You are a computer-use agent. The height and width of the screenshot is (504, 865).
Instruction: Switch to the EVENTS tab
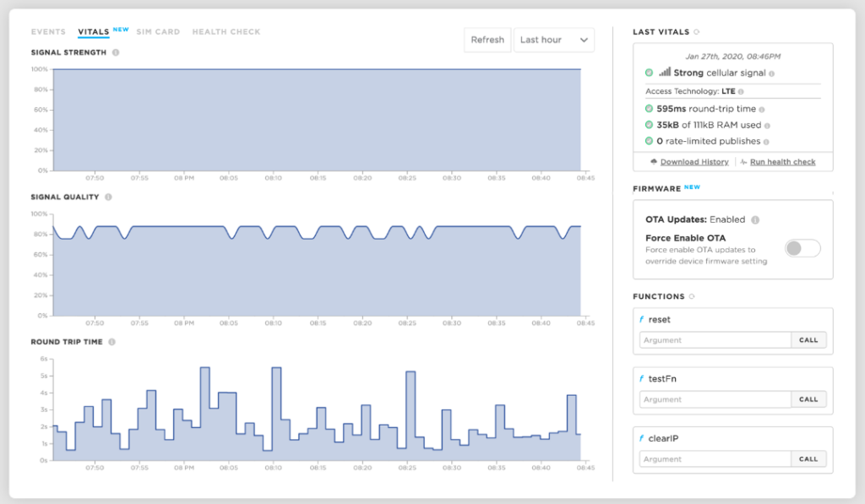pos(48,31)
